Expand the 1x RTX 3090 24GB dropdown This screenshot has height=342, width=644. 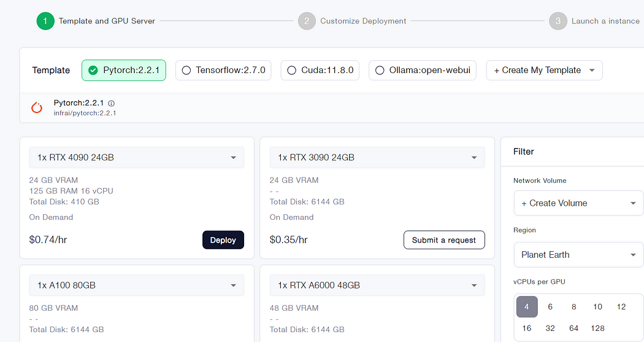click(x=377, y=157)
